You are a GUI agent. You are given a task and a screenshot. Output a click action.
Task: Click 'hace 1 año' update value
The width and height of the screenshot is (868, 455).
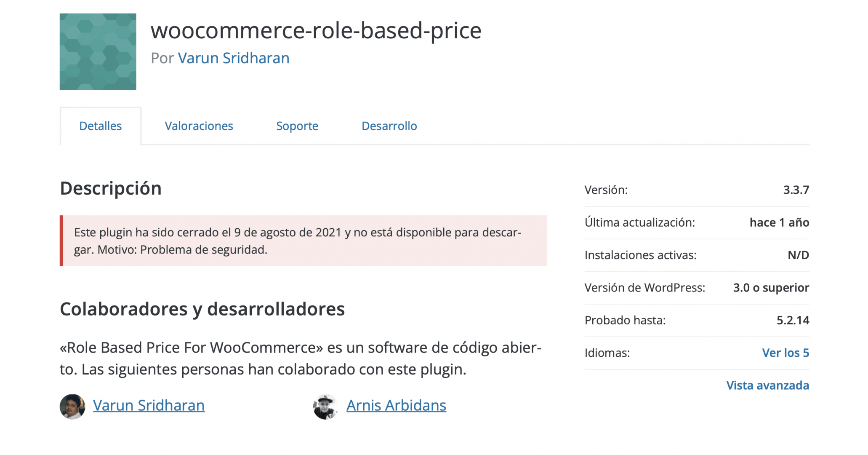[779, 222]
